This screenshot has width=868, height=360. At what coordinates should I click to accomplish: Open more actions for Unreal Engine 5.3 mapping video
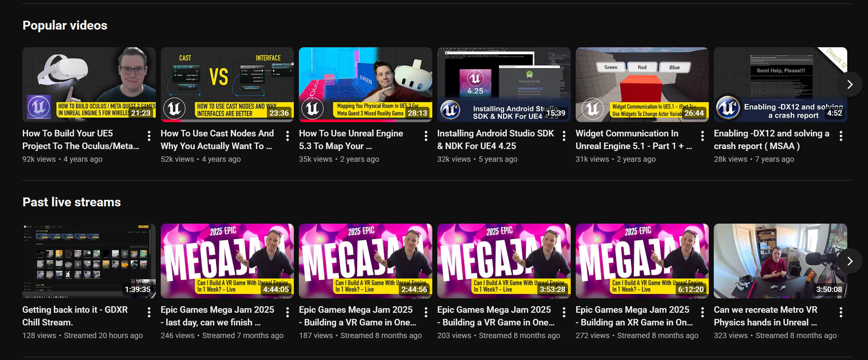click(x=426, y=136)
